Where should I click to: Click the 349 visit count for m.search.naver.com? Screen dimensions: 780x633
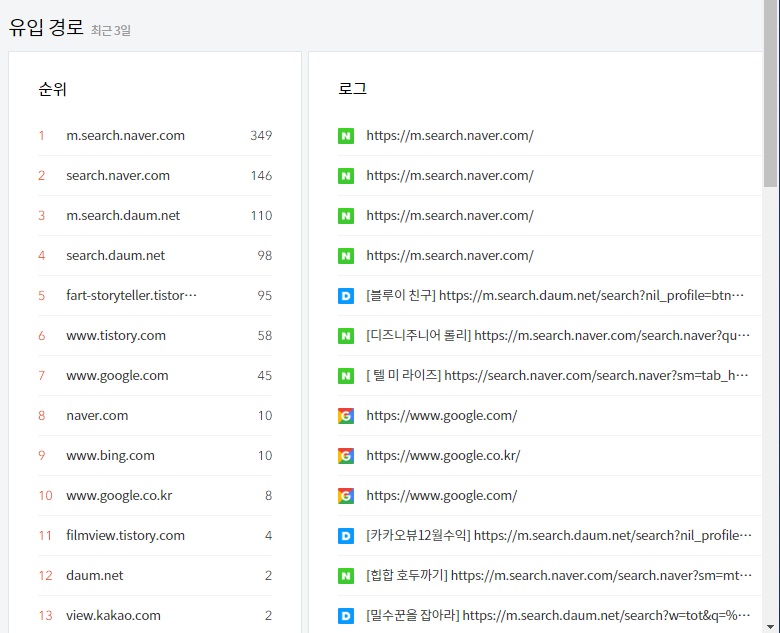tap(261, 135)
